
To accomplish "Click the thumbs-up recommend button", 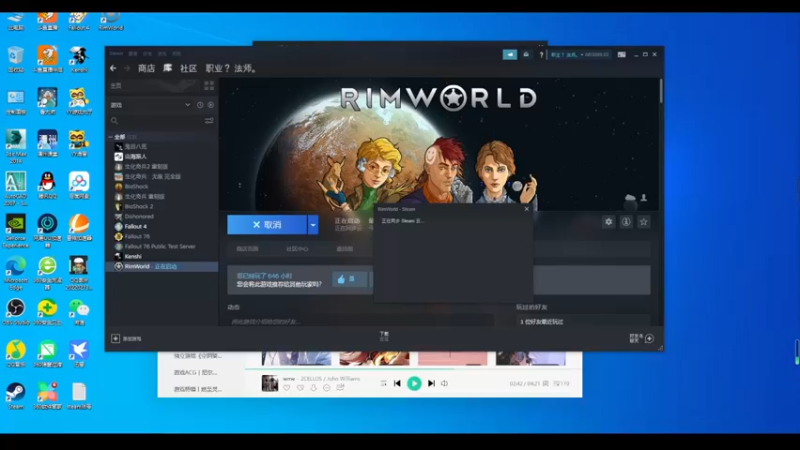I will click(349, 279).
